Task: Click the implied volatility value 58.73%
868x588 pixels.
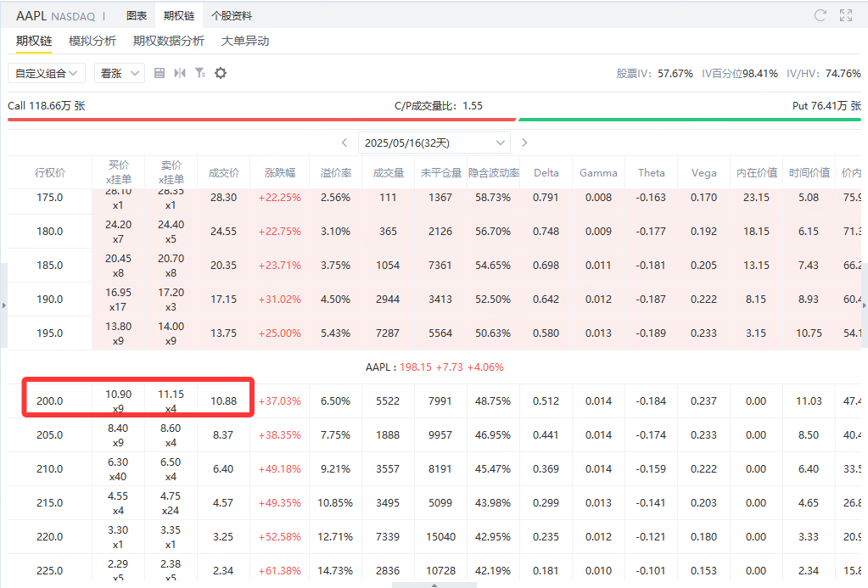Action: click(493, 198)
